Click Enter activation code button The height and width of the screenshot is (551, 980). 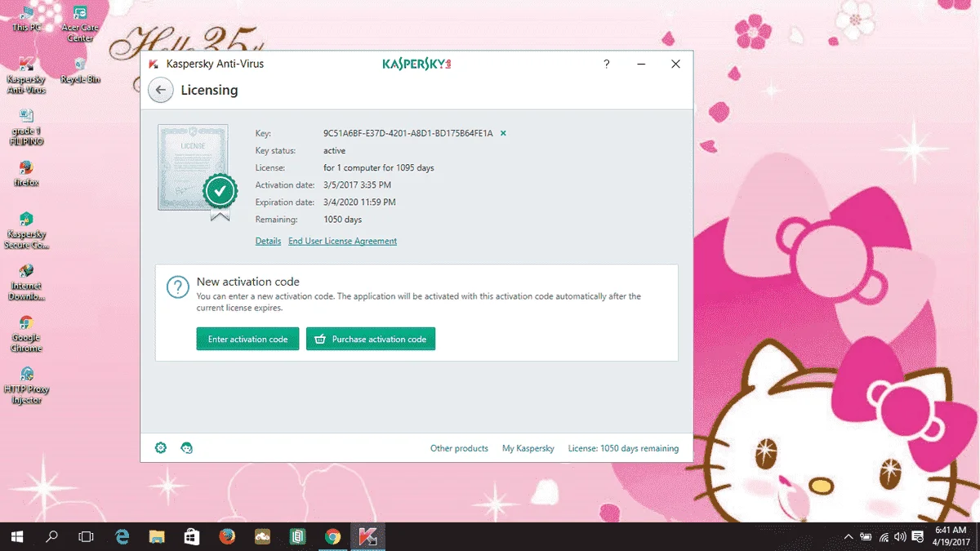click(247, 339)
